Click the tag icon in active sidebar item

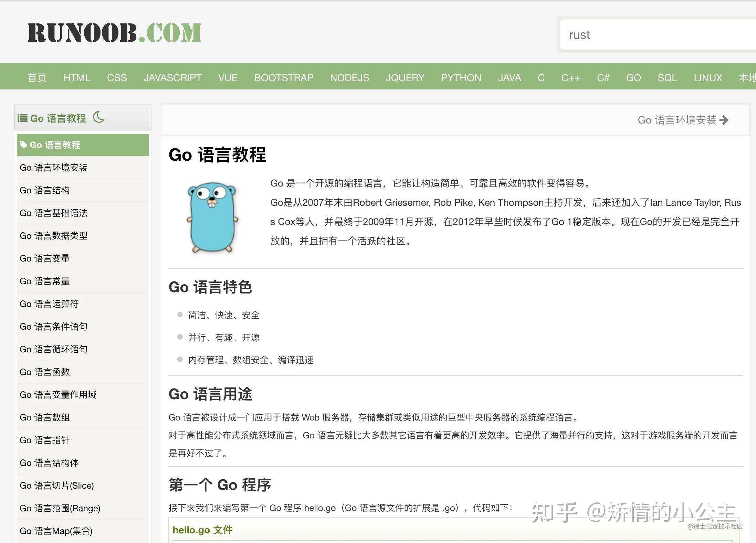(x=23, y=145)
